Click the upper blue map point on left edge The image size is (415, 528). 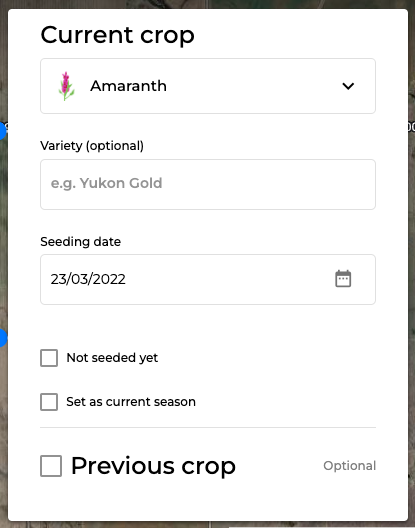[x=2, y=131]
